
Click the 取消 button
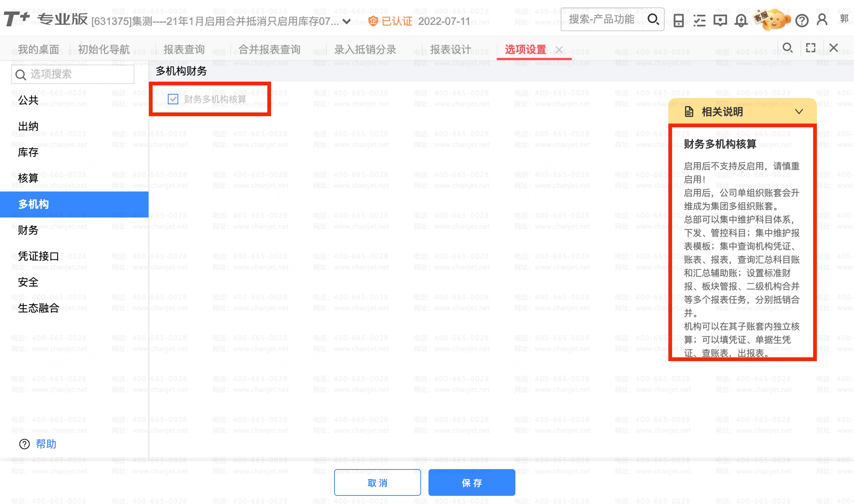pos(377,482)
